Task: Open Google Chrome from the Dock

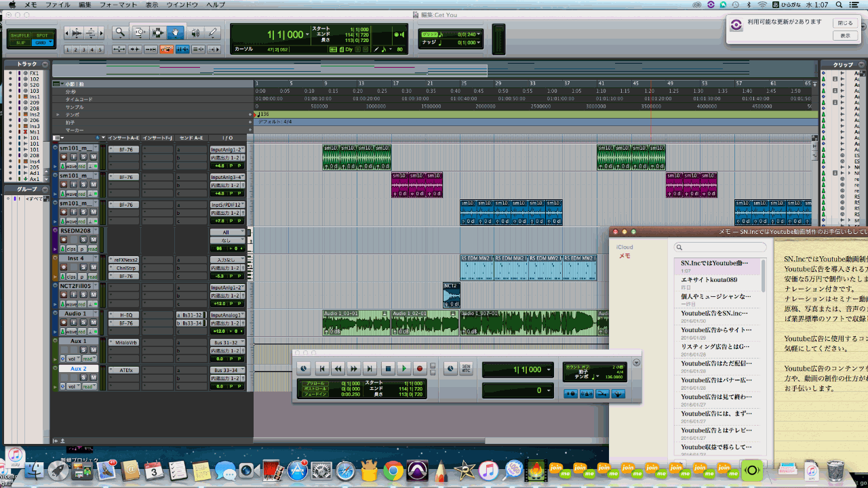Action: [393, 470]
